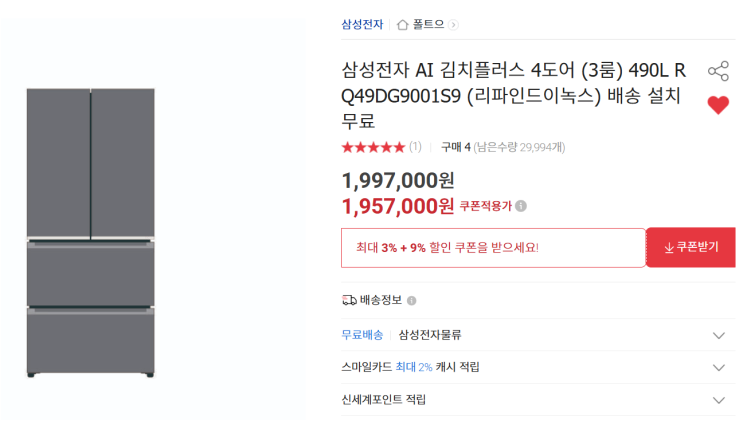Expand the 스마일카드 캐시 적립 row
Screen dimensions: 743x421
[718, 368]
